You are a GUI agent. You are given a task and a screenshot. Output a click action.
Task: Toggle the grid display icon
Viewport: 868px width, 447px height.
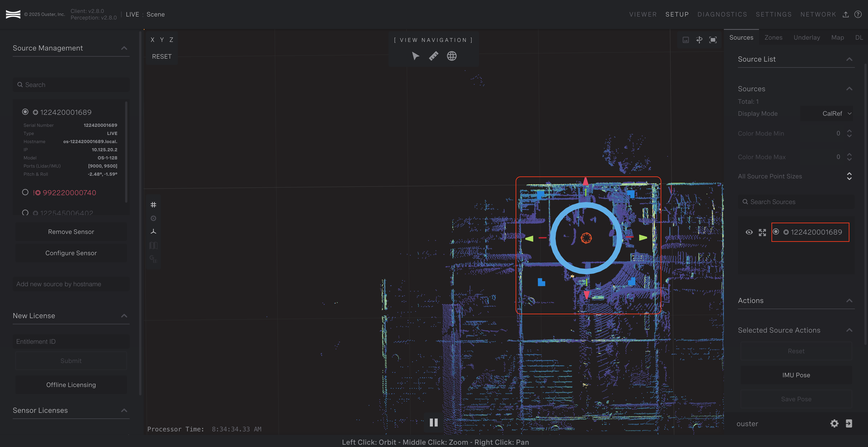pos(153,205)
